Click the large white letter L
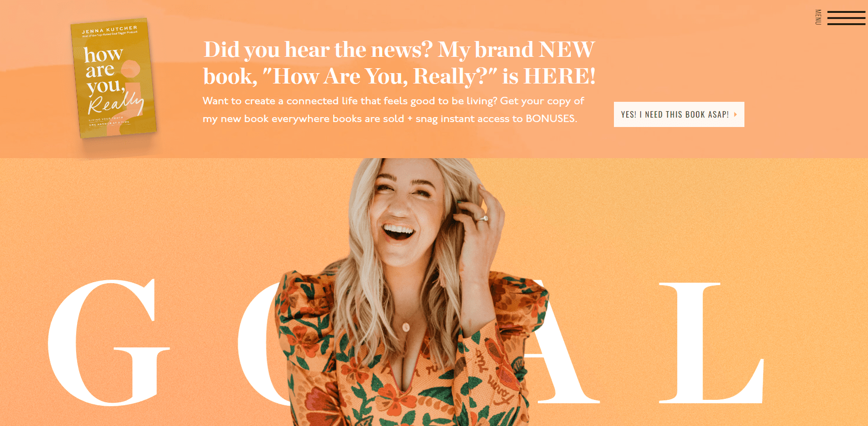Viewport: 868px width, 426px height. 712,343
